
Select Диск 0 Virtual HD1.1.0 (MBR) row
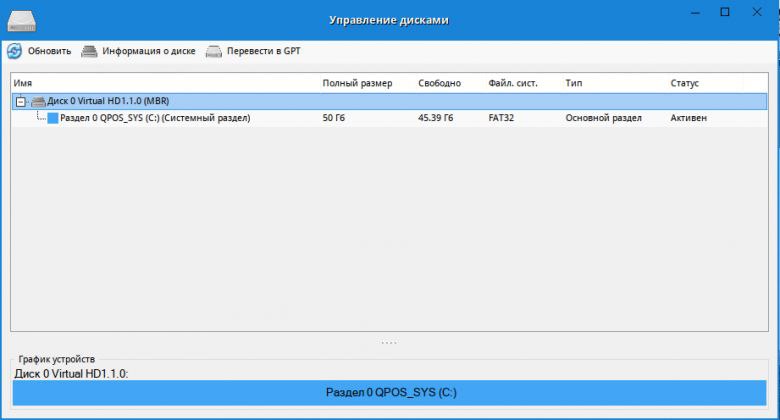[389, 101]
